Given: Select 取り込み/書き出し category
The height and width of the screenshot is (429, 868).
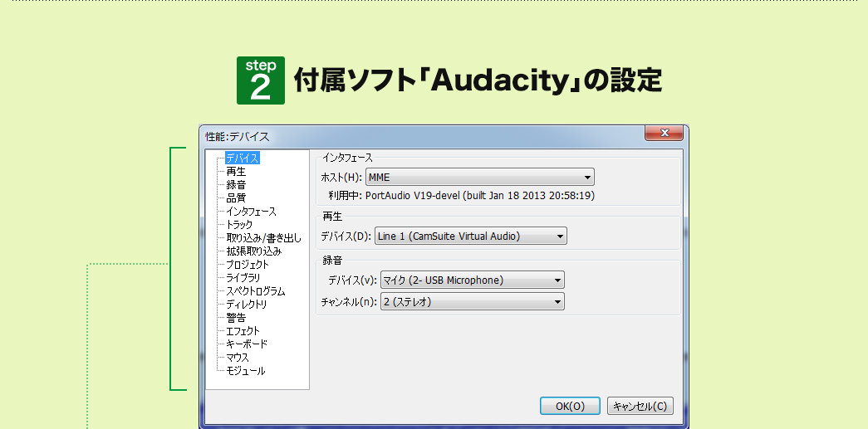Looking at the screenshot, I should click(x=263, y=237).
